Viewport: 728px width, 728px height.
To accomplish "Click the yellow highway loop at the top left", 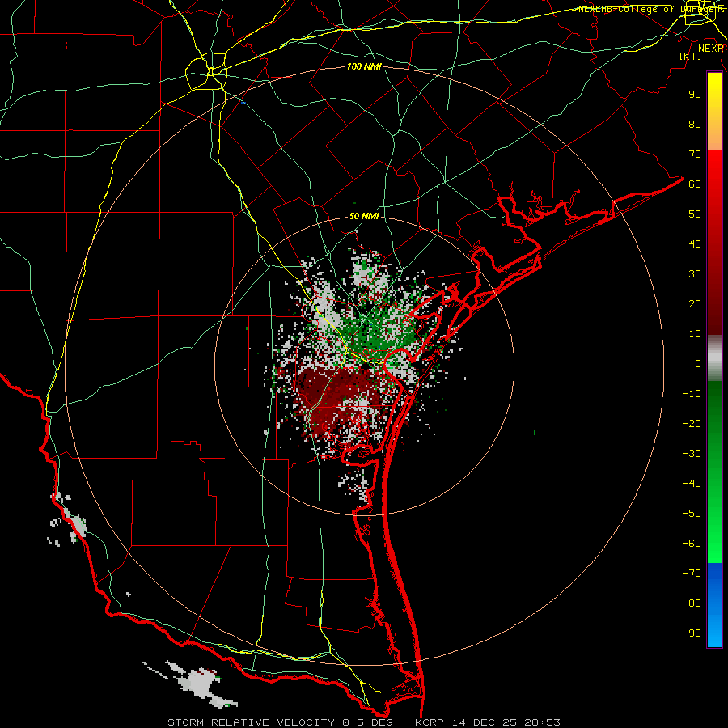I will [206, 70].
